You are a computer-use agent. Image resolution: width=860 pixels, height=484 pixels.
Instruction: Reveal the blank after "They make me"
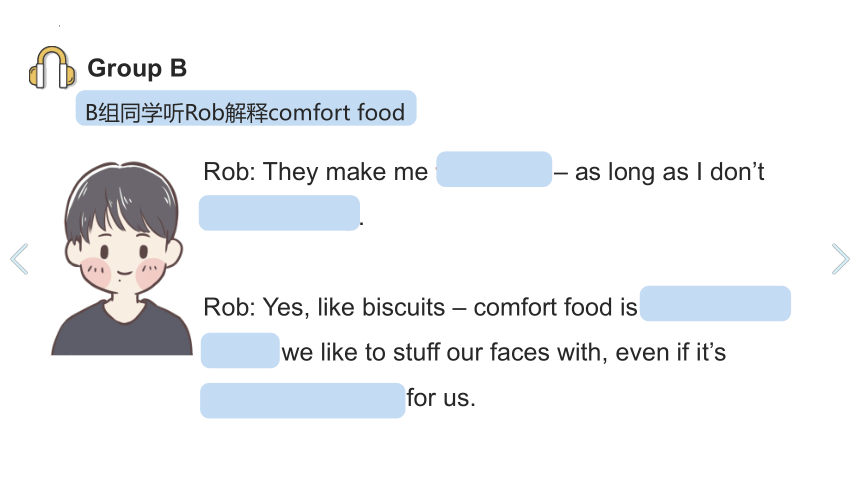494,169
